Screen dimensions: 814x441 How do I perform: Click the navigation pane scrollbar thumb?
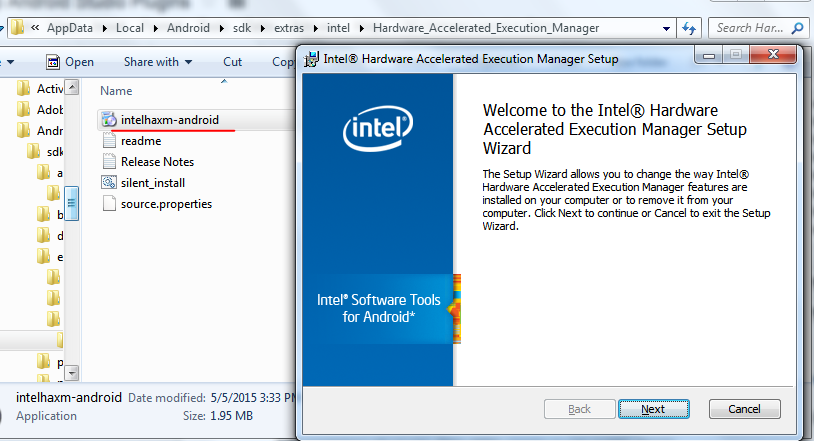click(x=72, y=203)
